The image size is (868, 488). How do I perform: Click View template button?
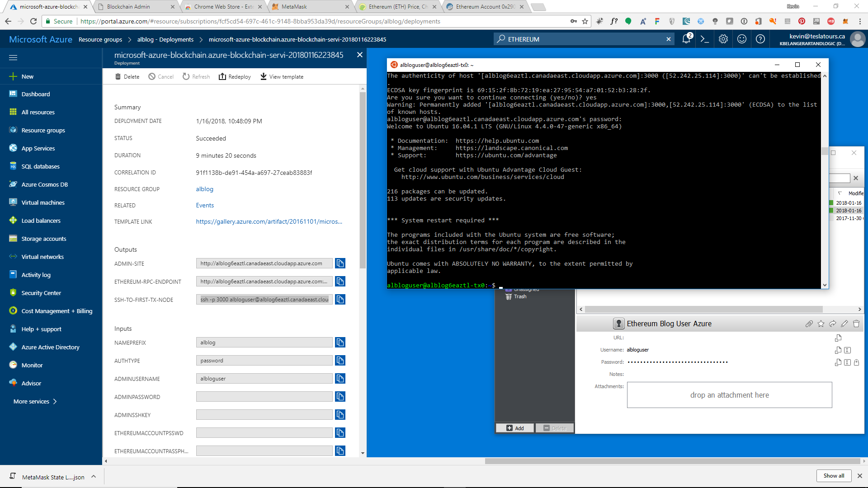tap(282, 76)
